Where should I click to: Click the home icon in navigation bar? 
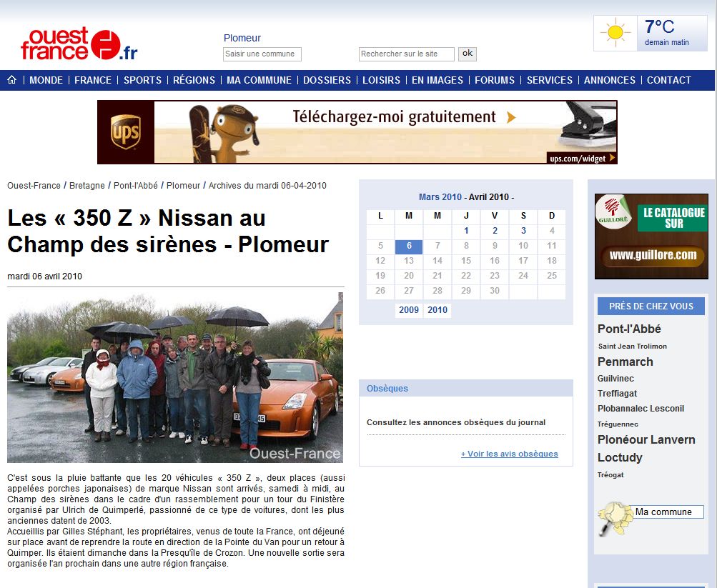(x=11, y=80)
